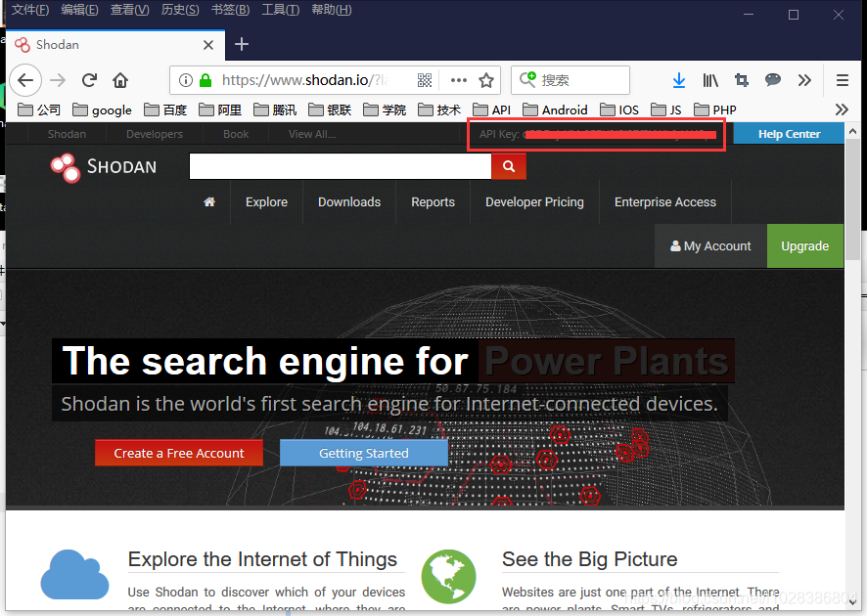867x616 pixels.
Task: Open the IOS bookmark folder
Action: [x=619, y=110]
